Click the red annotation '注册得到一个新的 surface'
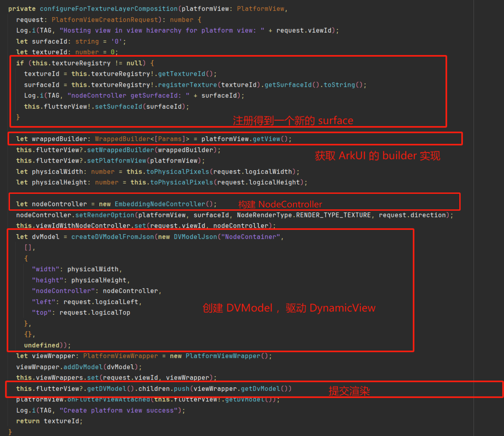The width and height of the screenshot is (504, 436). click(x=293, y=121)
